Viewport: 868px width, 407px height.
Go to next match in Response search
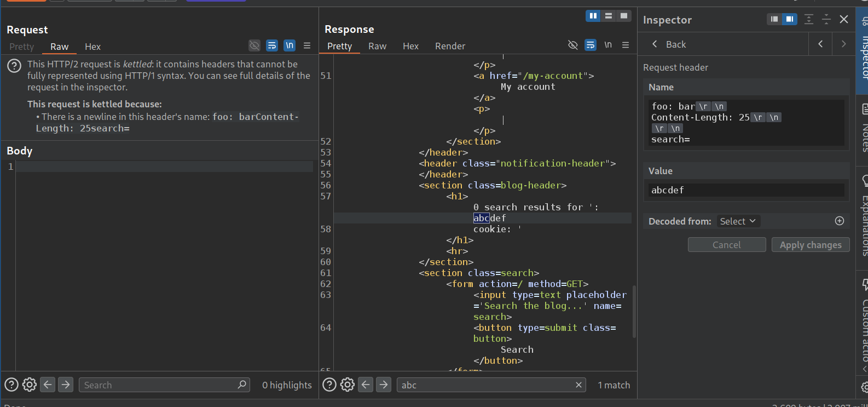[x=384, y=385]
